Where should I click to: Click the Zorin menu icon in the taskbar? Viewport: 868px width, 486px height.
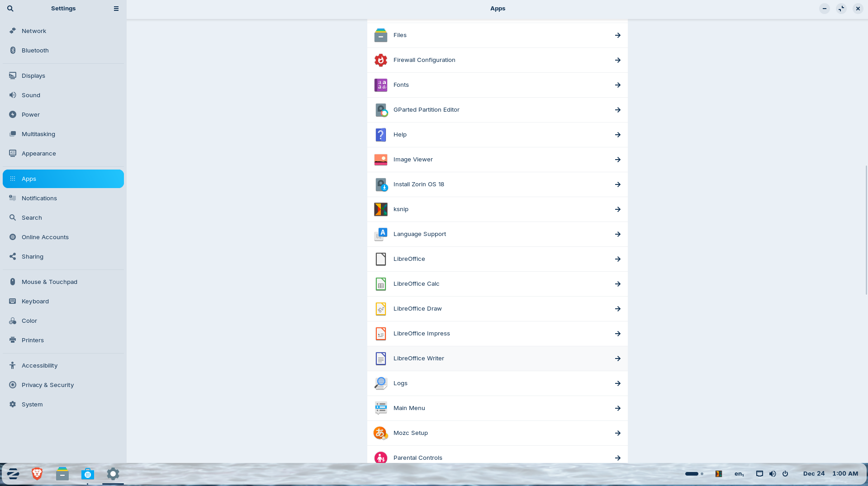pos(12,474)
